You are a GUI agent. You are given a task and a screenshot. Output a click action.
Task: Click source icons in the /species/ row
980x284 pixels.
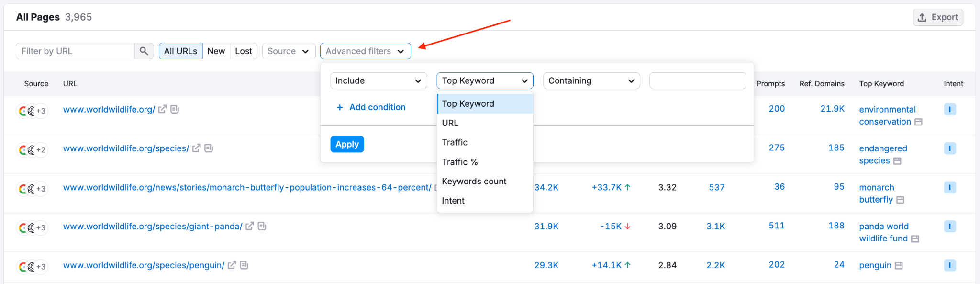32,150
